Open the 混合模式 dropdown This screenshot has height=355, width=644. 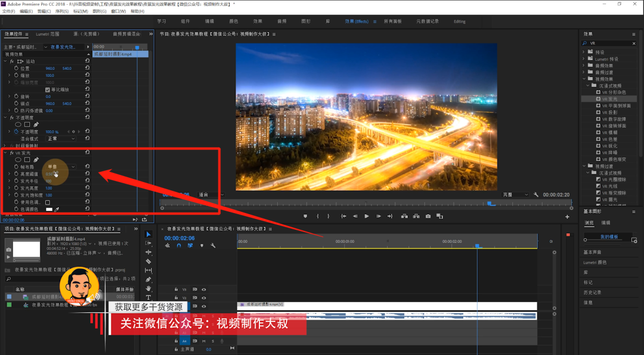point(61,139)
